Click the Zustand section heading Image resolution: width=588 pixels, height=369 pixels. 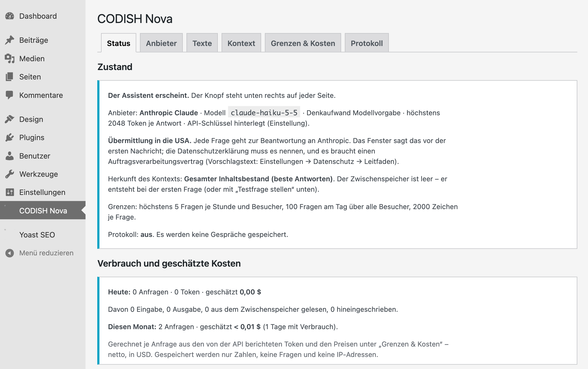(115, 67)
